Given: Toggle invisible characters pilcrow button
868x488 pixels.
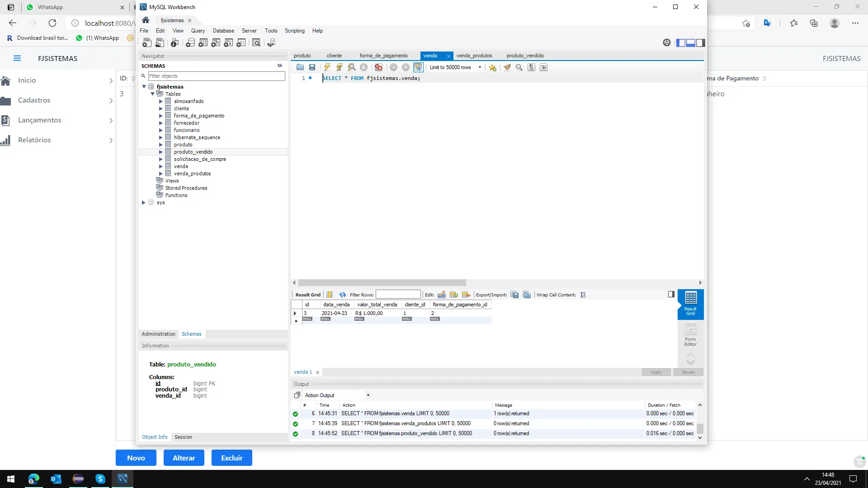Looking at the screenshot, I should [531, 67].
